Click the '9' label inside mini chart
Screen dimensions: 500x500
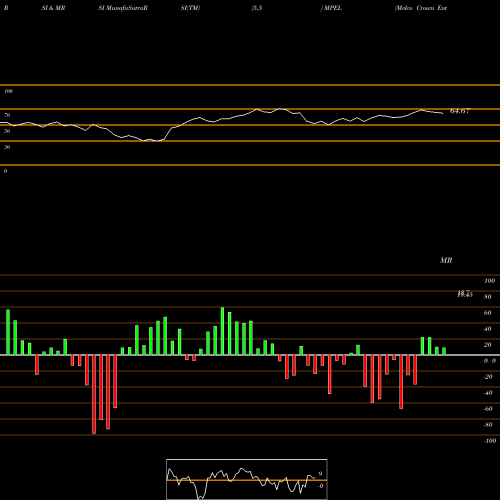pyautogui.click(x=320, y=474)
